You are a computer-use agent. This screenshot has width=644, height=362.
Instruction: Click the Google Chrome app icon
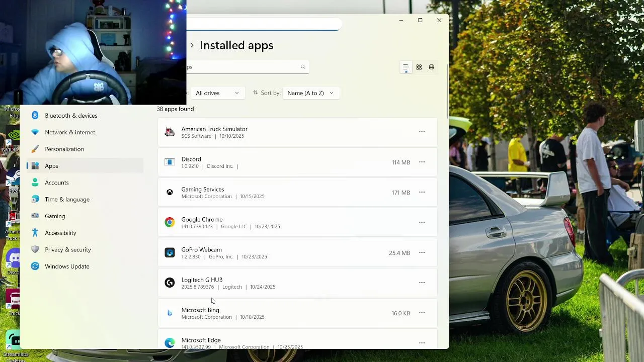pyautogui.click(x=170, y=222)
